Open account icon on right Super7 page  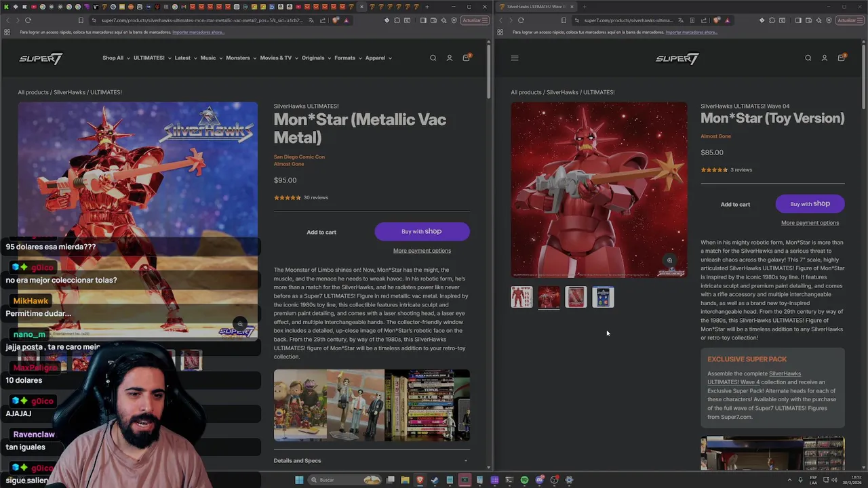coord(825,58)
